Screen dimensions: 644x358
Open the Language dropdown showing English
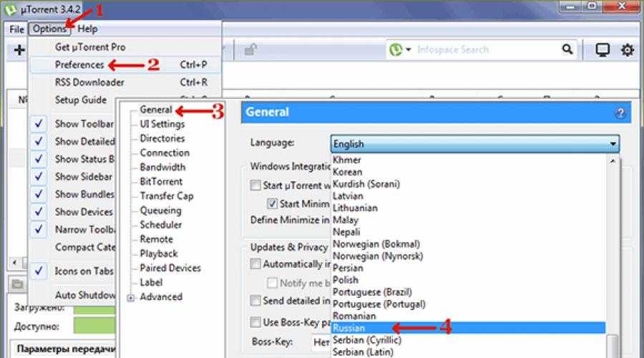[475, 144]
